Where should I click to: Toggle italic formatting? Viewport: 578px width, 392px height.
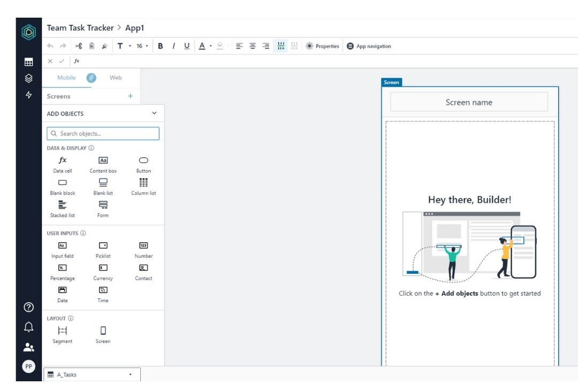pos(173,46)
